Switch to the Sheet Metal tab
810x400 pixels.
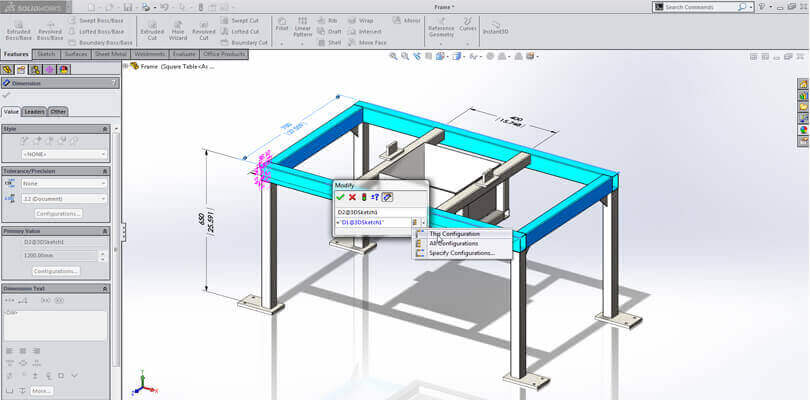[x=111, y=54]
